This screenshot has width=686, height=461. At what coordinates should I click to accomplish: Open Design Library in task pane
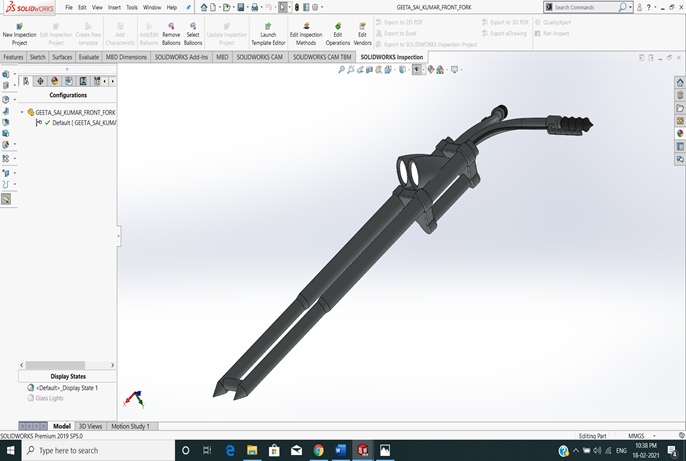pos(680,95)
